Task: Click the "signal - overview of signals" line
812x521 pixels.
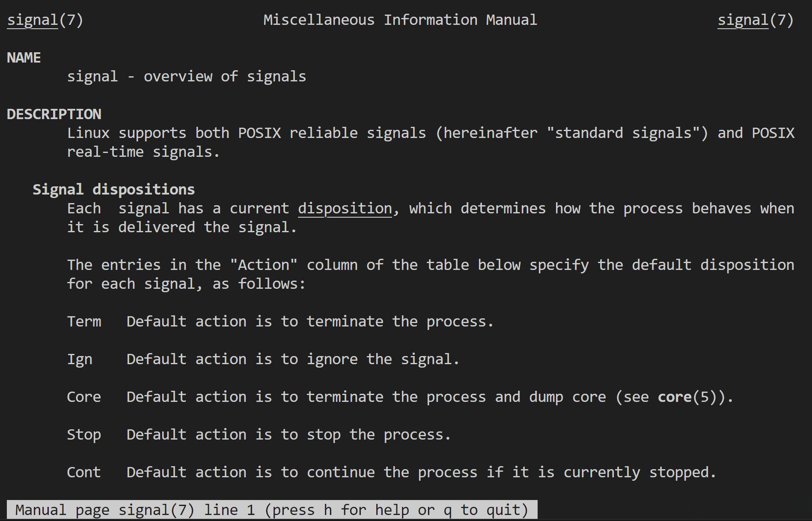Action: click(x=187, y=77)
